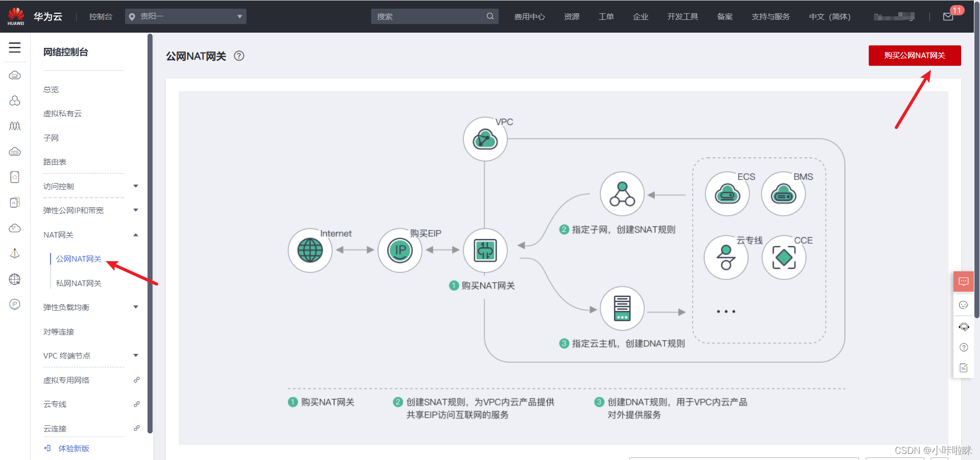Open the message notification envelope showing 11
The height and width of the screenshot is (460, 980).
click(x=948, y=16)
